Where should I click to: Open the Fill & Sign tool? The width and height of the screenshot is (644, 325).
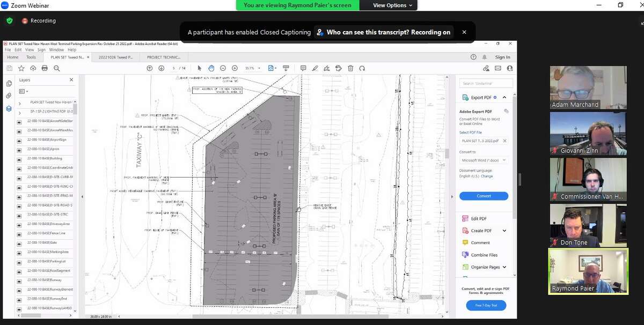328,68
